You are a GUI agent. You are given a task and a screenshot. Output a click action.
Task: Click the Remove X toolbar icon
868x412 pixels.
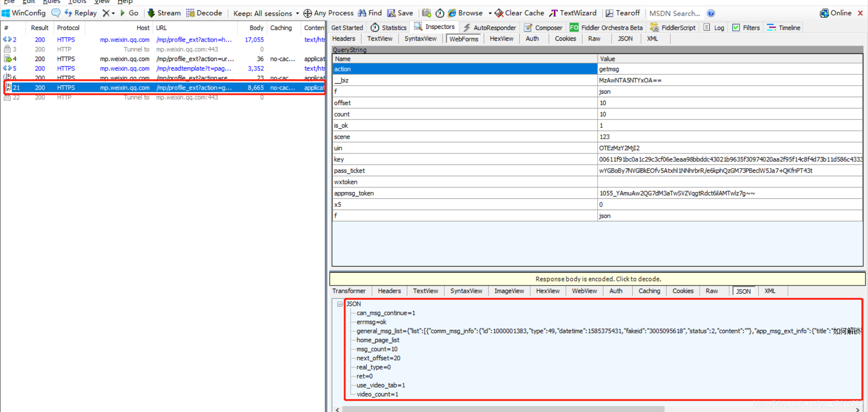(106, 13)
